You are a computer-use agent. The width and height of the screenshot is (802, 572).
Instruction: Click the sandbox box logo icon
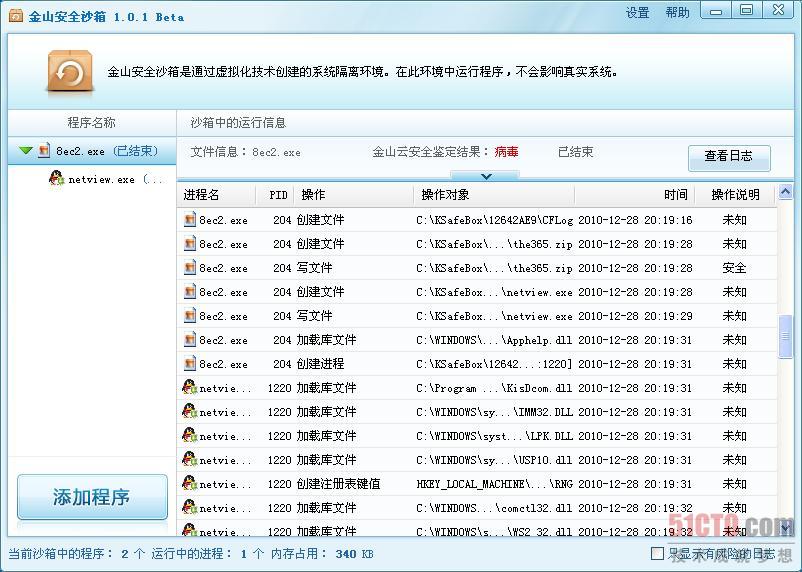tap(70, 72)
